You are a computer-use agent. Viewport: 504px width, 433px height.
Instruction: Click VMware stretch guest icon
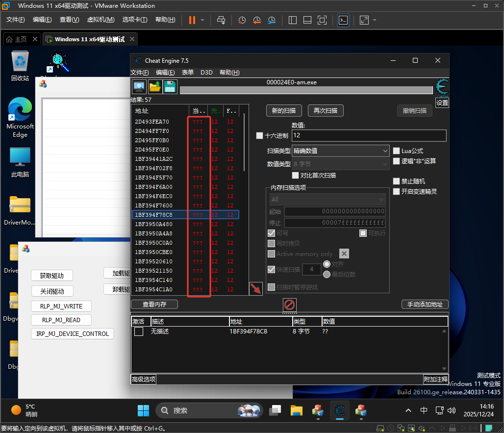(364, 20)
